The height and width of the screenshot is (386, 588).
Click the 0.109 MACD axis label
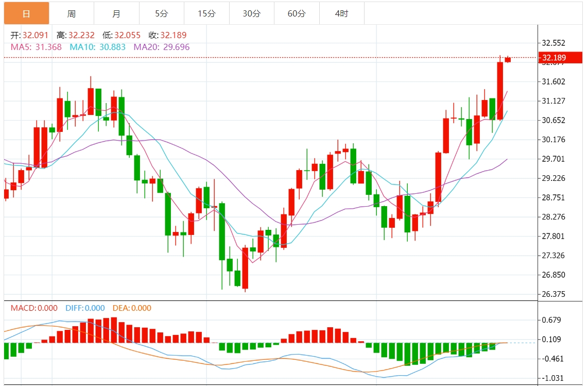(551, 340)
